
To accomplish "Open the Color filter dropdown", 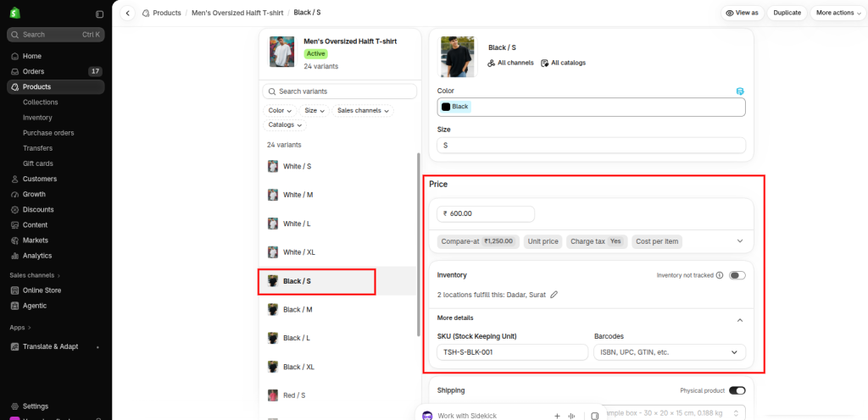I will point(280,111).
